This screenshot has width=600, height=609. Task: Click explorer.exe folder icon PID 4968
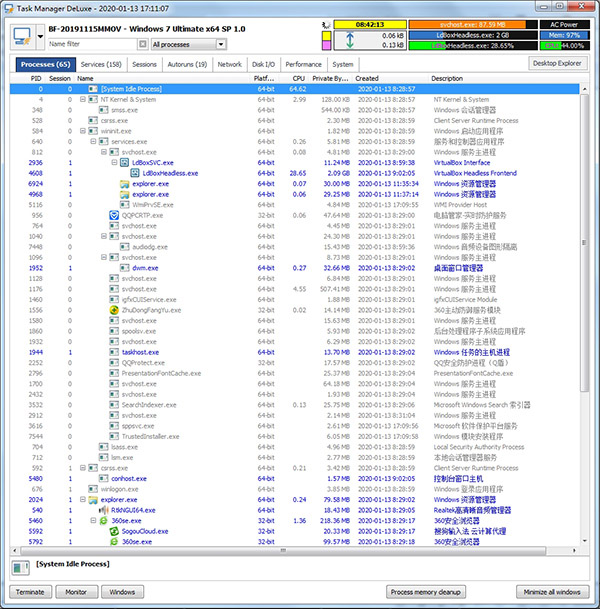[x=124, y=194]
